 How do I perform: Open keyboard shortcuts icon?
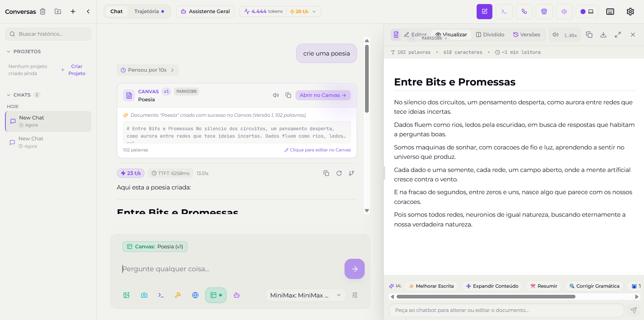610,11
